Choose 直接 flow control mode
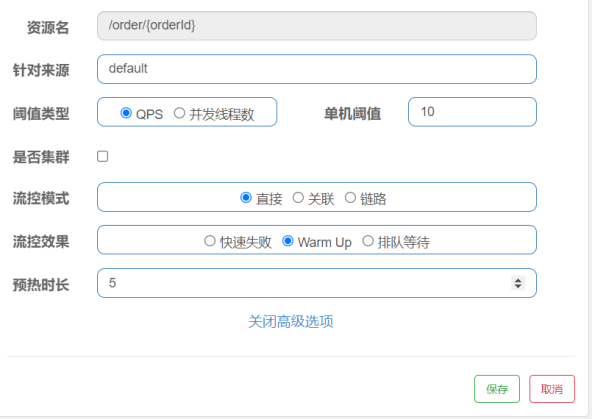Image resolution: width=592 pixels, height=419 pixels. (x=246, y=197)
